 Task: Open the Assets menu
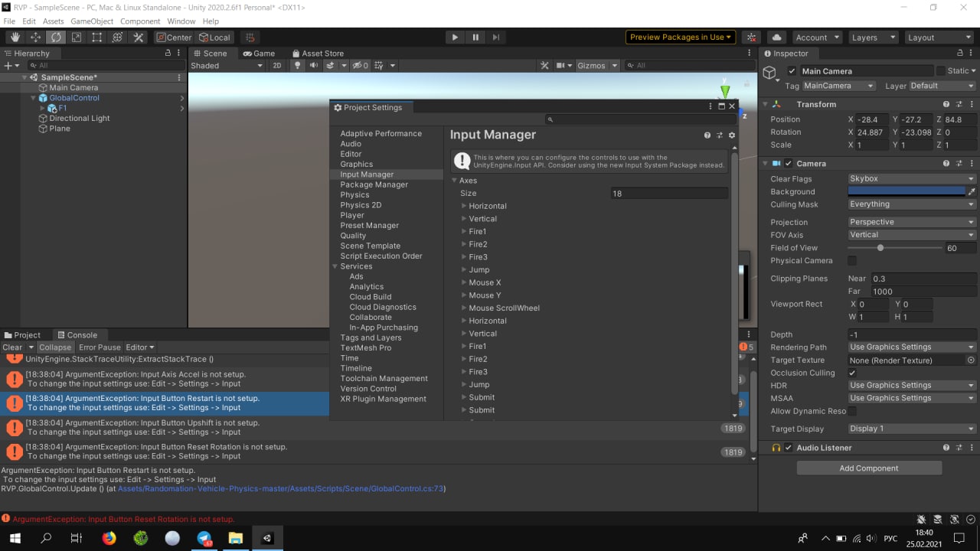coord(54,21)
